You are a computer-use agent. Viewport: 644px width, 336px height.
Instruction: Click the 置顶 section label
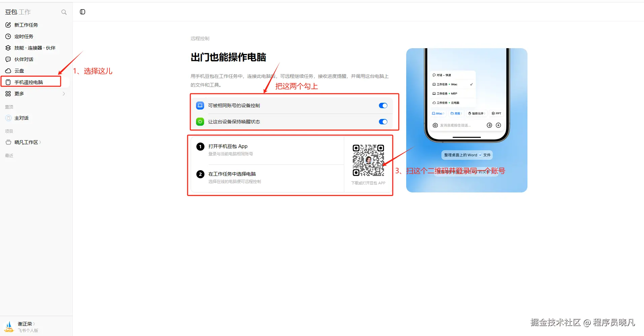(x=9, y=107)
